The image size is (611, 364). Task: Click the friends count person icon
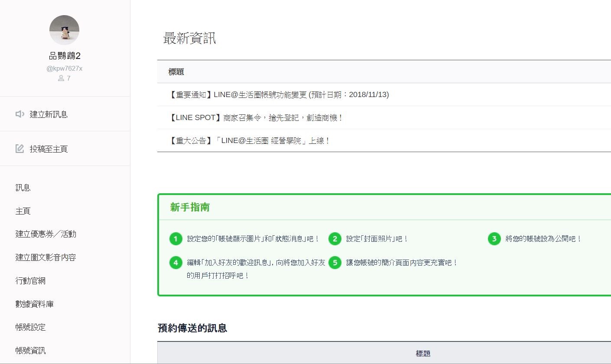tap(61, 78)
